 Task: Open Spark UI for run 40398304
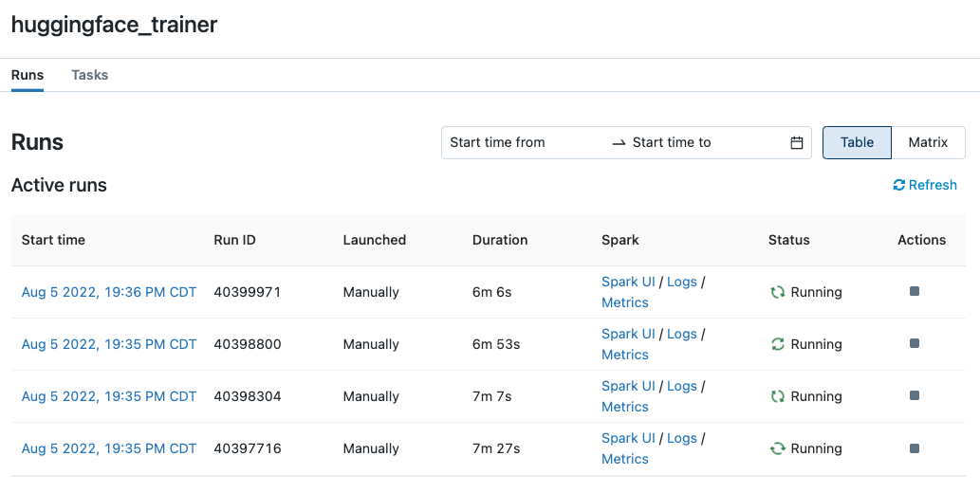click(628, 386)
